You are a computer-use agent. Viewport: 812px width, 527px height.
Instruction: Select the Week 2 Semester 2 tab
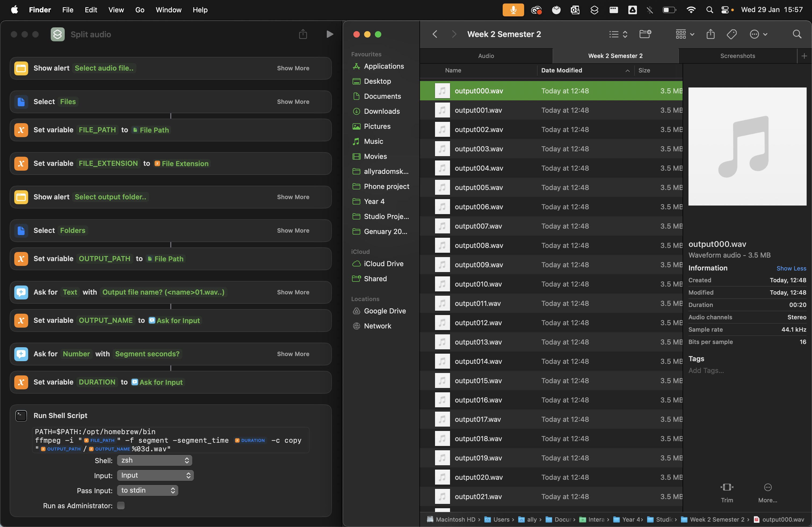[615, 56]
